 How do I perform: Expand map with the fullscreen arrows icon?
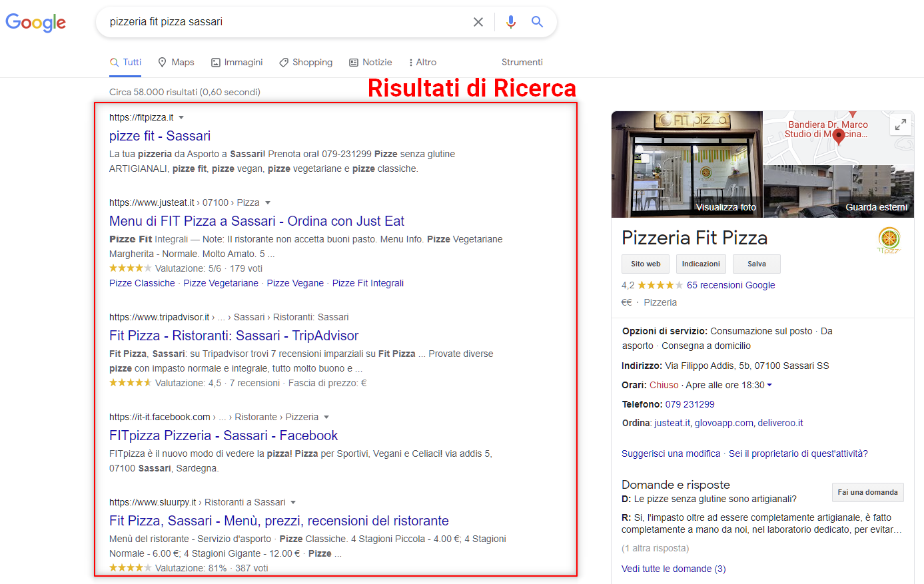tap(901, 125)
